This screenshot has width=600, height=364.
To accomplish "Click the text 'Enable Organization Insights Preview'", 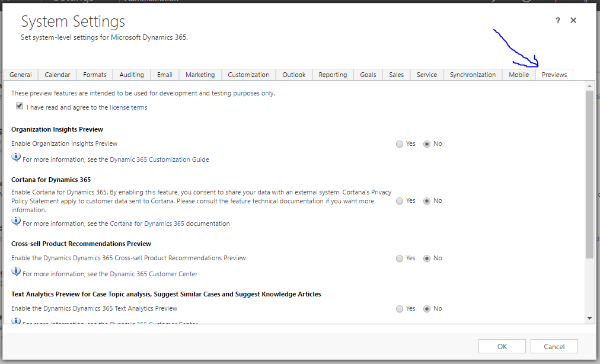I will pos(64,144).
